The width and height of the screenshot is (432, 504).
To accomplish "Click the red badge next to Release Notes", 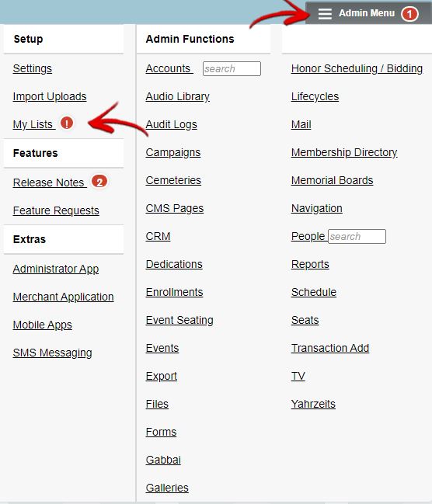I will [99, 182].
